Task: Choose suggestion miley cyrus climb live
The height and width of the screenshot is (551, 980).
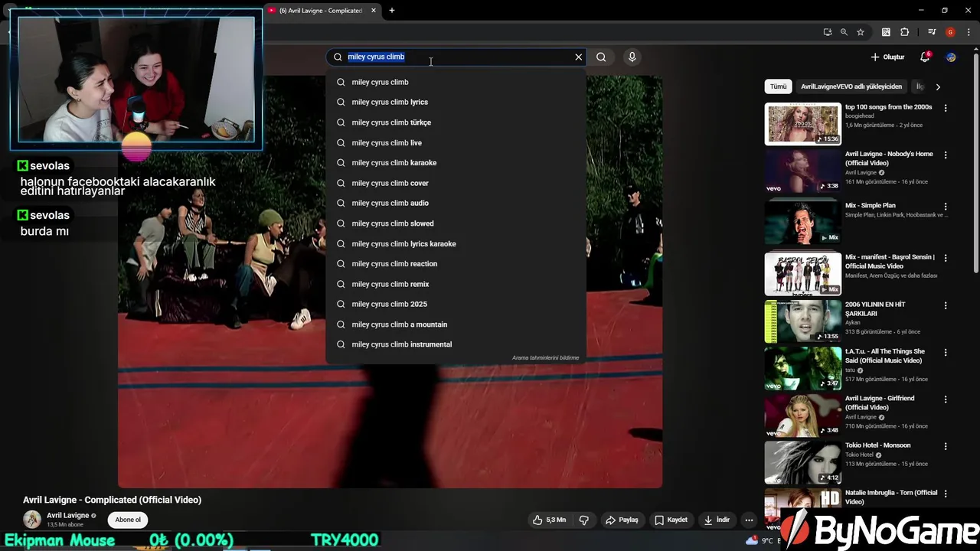Action: [456, 142]
